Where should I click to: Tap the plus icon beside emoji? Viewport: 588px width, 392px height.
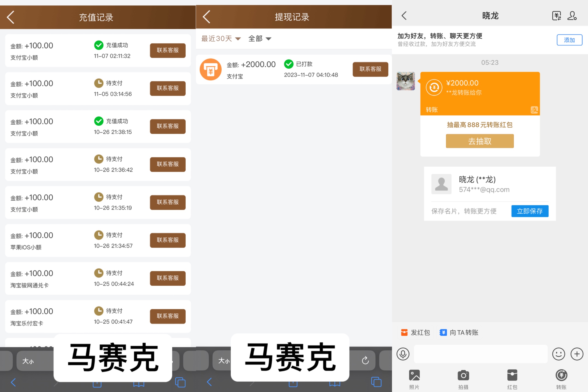coord(577,354)
